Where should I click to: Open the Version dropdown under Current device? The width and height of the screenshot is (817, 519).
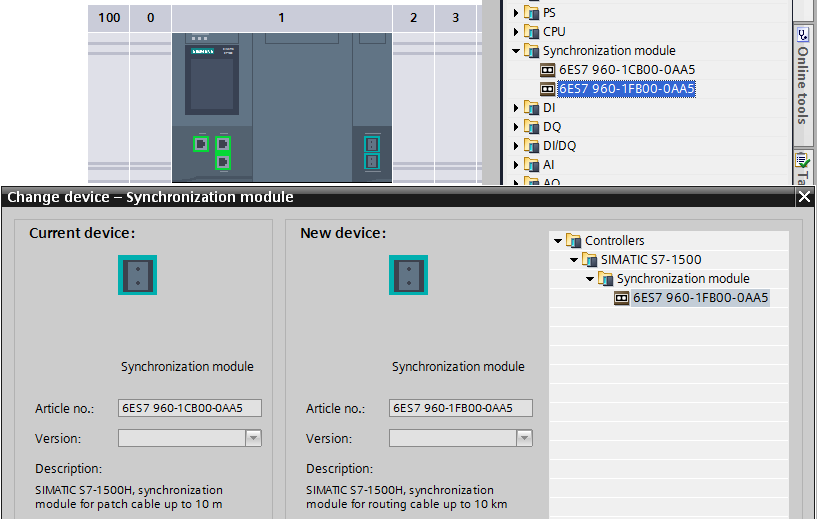[253, 438]
